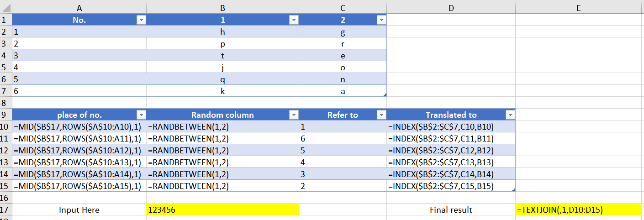Image resolution: width=644 pixels, height=220 pixels.
Task: Expand the Random column filter arrow
Action: point(294,115)
